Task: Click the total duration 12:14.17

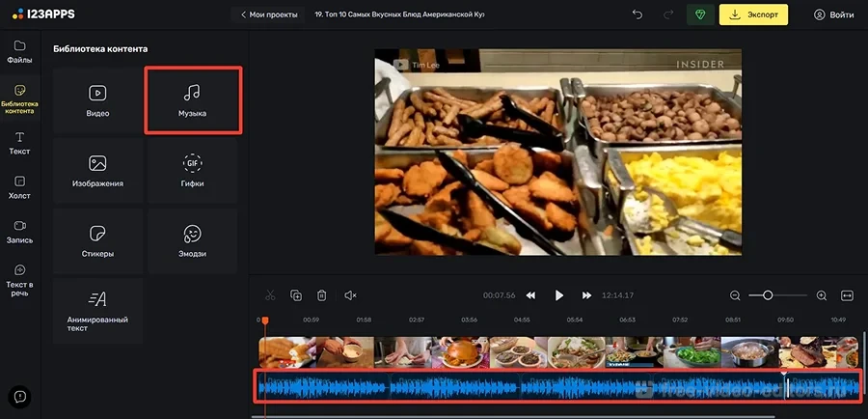Action: (x=618, y=295)
